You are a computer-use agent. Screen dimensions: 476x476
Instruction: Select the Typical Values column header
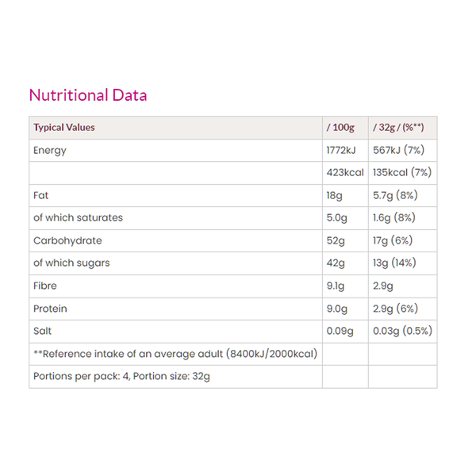[x=64, y=127]
